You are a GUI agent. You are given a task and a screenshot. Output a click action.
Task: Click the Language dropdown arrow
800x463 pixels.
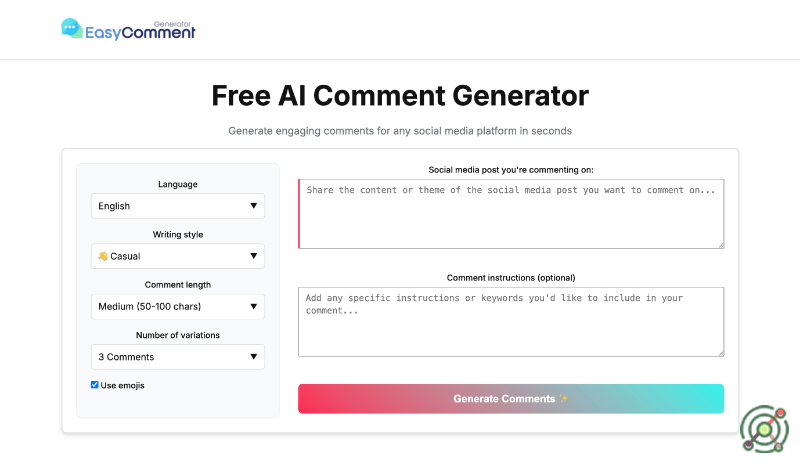tap(254, 206)
